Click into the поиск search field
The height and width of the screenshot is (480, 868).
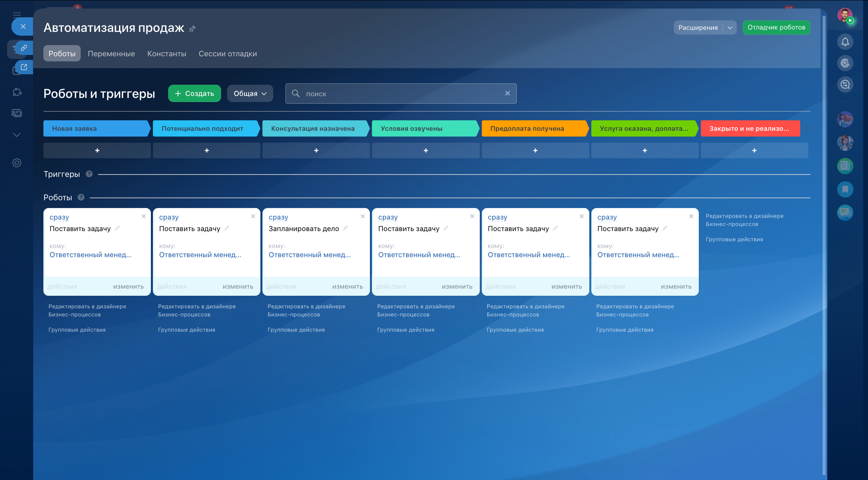click(400, 93)
